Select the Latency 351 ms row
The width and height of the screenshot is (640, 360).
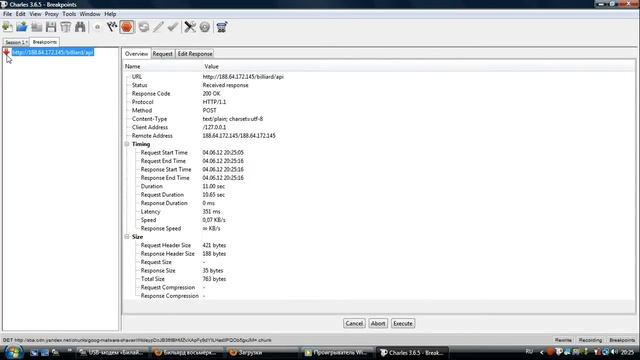(x=378, y=211)
